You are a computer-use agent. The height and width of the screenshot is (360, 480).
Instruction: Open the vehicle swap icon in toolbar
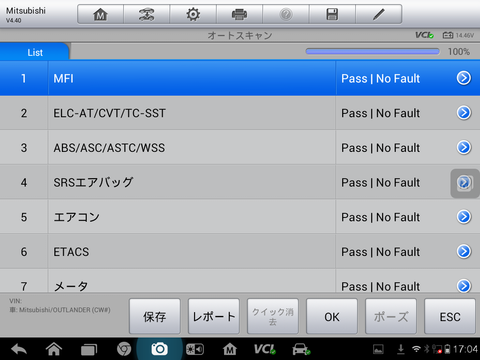(146, 14)
